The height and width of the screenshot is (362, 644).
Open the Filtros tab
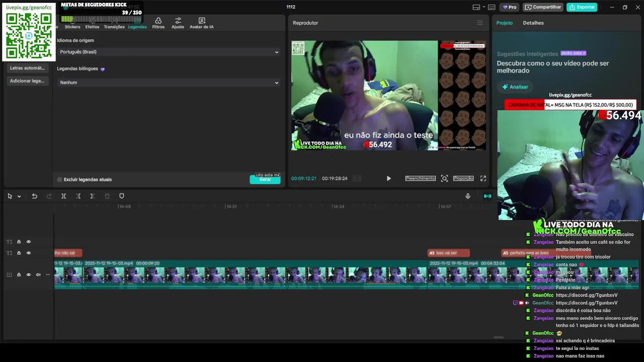pos(158,23)
